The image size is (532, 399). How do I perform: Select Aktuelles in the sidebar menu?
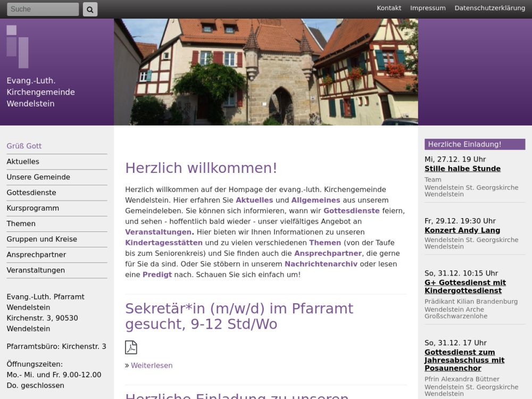pyautogui.click(x=23, y=162)
